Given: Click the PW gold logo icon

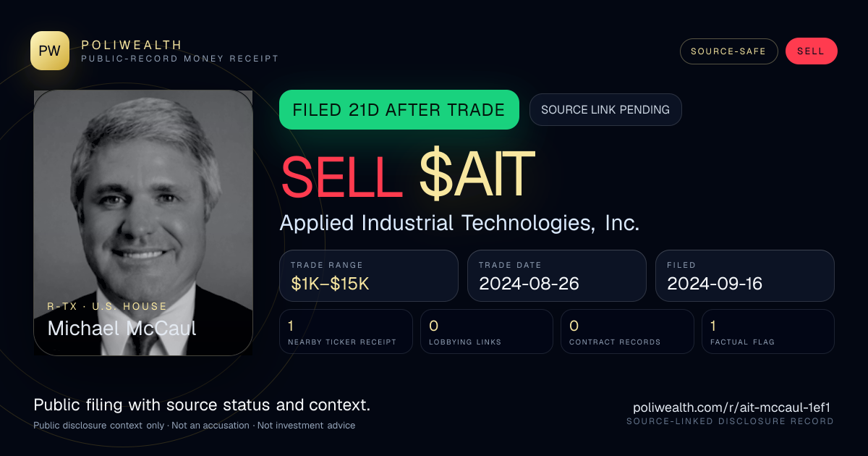Looking at the screenshot, I should 50,51.
